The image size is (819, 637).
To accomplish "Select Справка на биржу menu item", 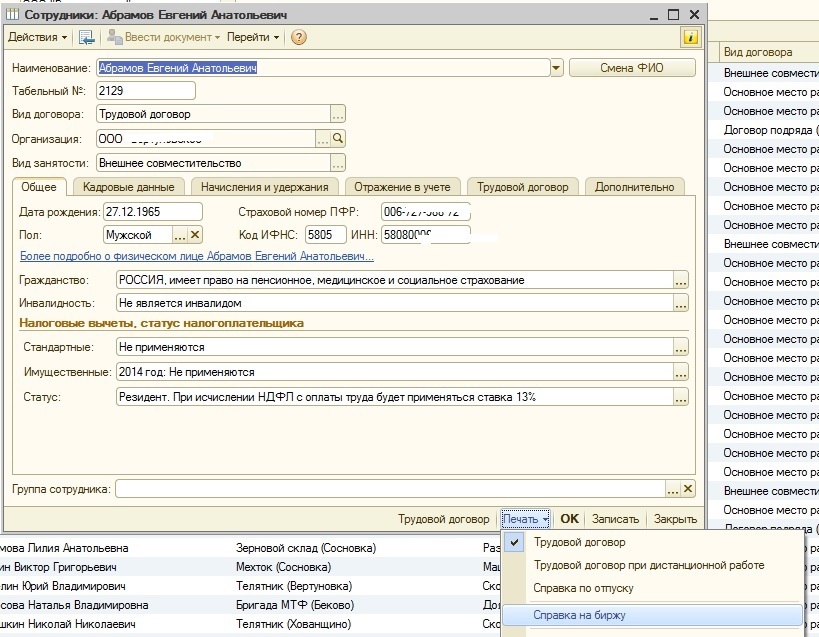I will (579, 615).
